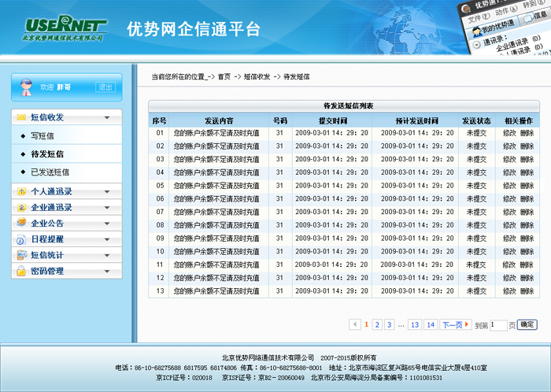Expand the 个人通讯录 dropdown arrow
Screen dimensions: 551x392
point(107,192)
